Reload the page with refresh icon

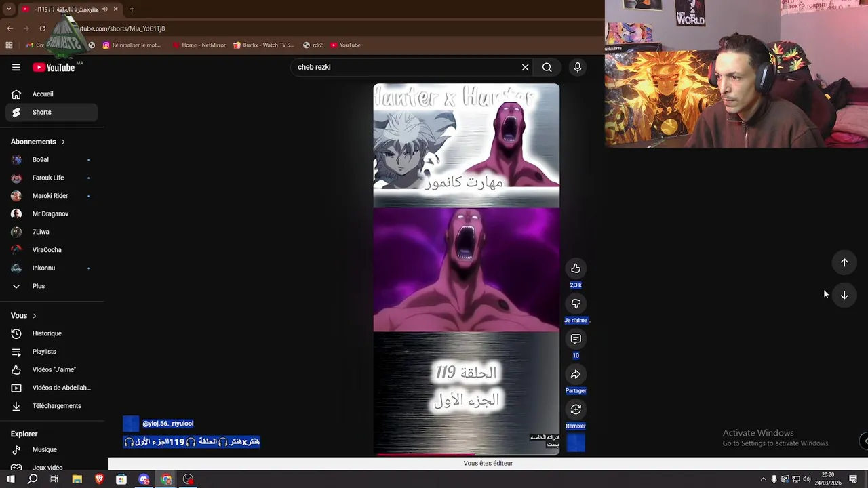42,28
